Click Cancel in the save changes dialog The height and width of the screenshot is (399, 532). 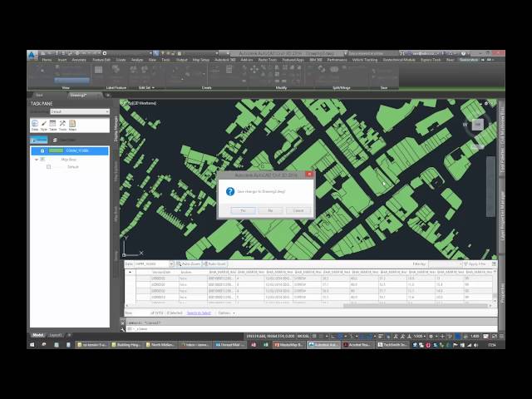[298, 210]
